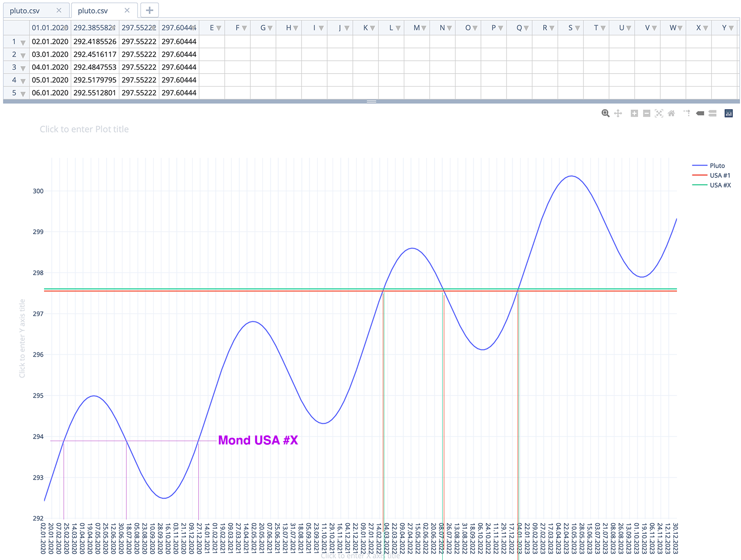Click y-axis tick label 300
741x560 pixels.
38,191
